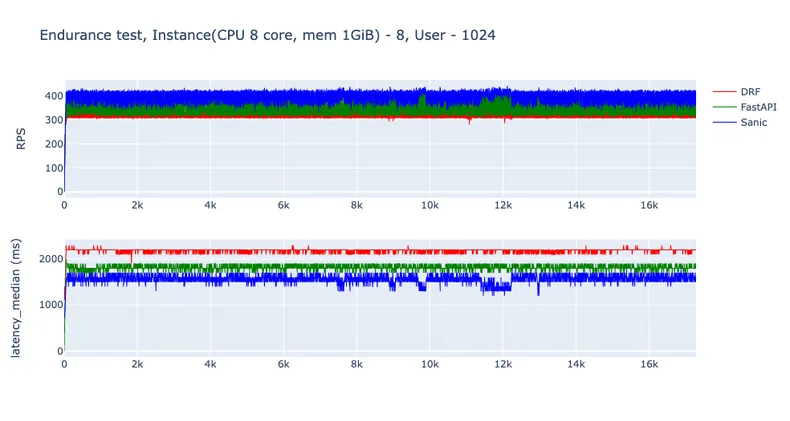This screenshot has width=790, height=421.
Task: Click the 6k x-axis tick under RPS chart
Action: tap(283, 205)
